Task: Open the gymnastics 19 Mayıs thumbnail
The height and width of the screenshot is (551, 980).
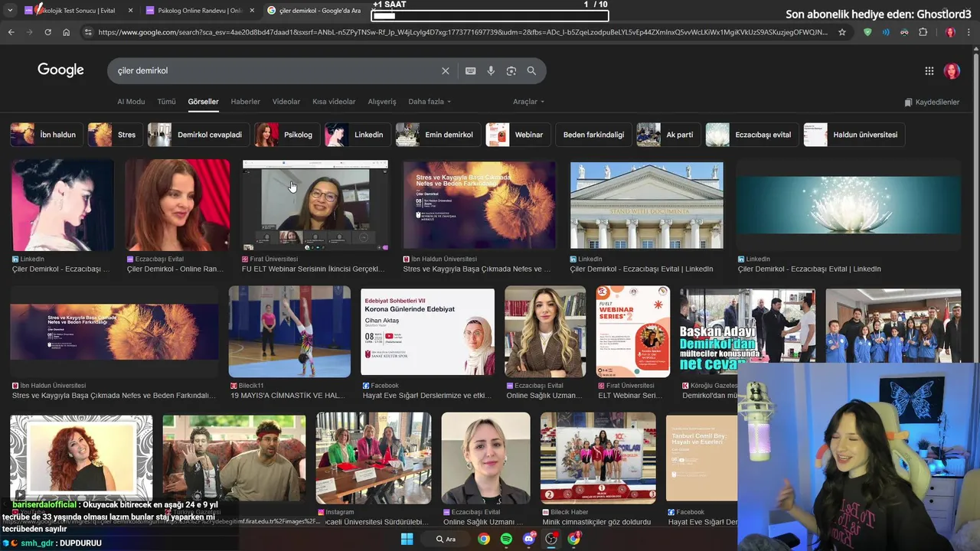Action: [289, 331]
